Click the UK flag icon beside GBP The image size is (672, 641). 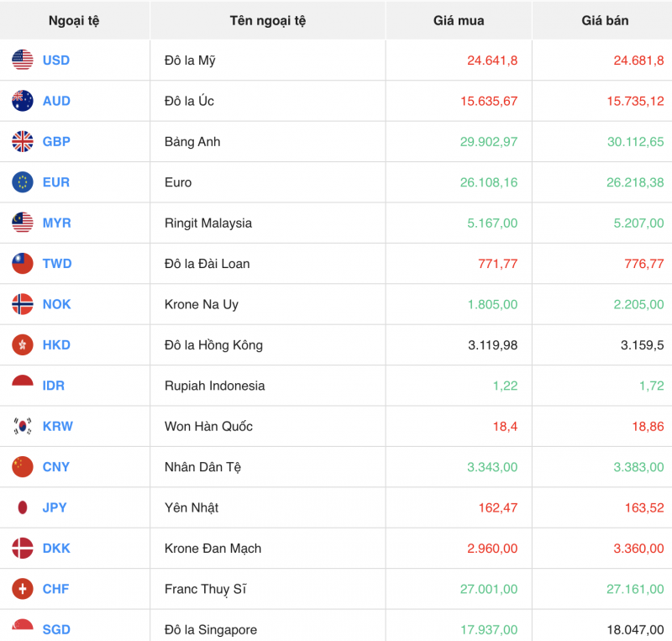point(23,142)
